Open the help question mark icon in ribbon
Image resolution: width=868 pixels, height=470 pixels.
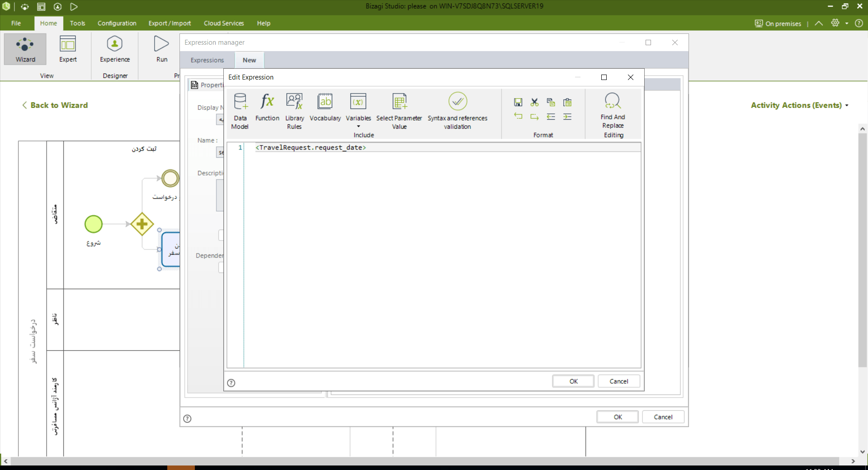point(859,23)
